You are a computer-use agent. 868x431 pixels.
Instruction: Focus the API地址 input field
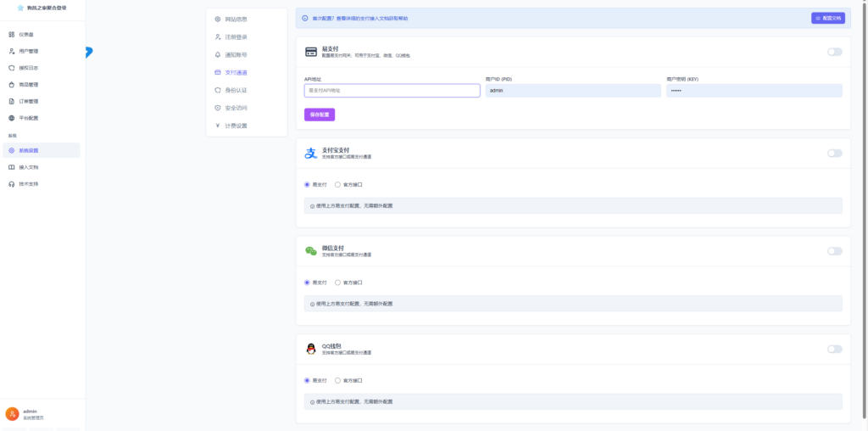coord(392,90)
